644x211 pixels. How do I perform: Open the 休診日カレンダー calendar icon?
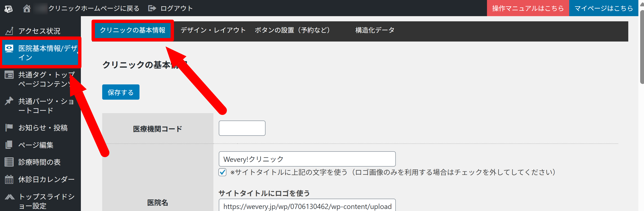[x=9, y=179]
